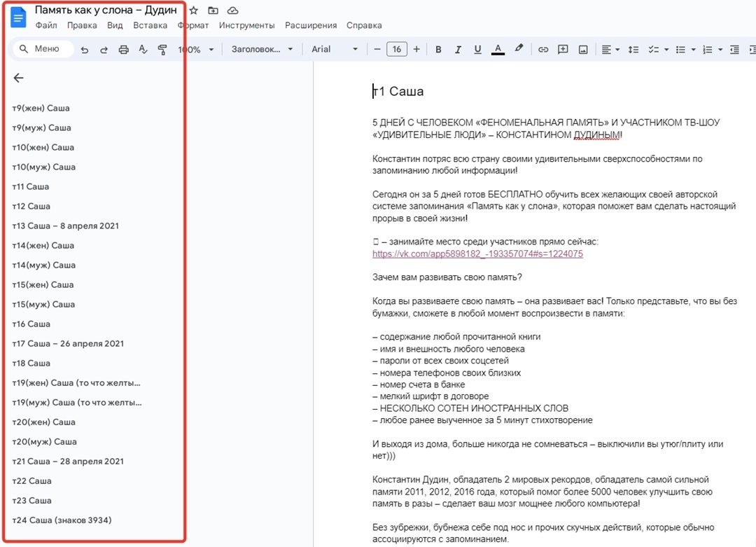756x547 pixels.
Task: Print the document using printer icon
Action: click(123, 49)
